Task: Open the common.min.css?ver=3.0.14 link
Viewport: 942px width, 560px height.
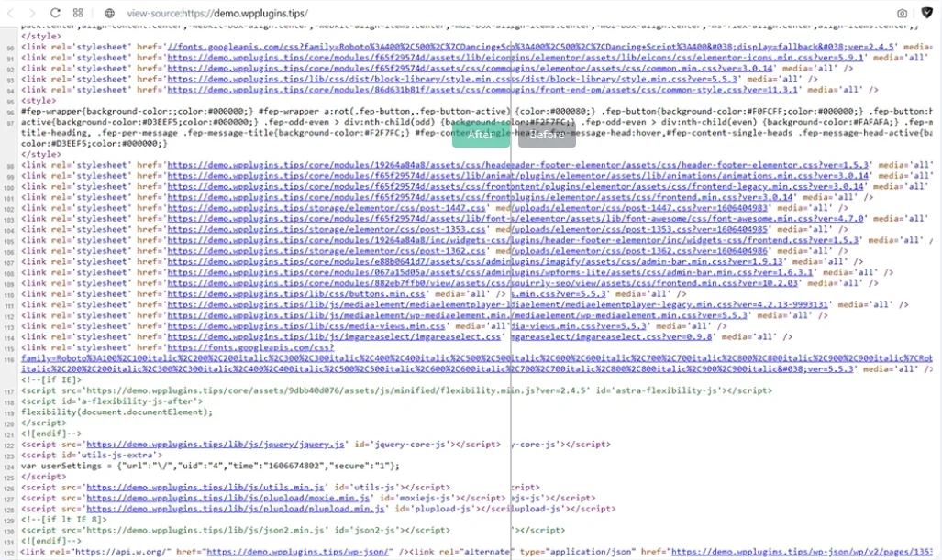Action: 470,69
